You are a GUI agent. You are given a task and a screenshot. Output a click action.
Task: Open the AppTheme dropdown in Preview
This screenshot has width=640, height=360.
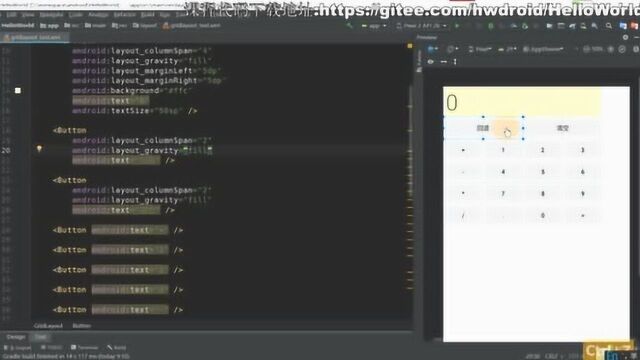tap(543, 49)
